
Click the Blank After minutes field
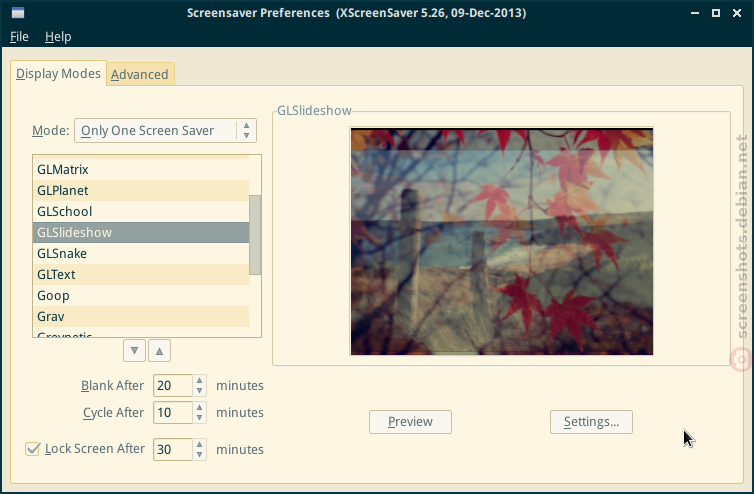click(x=173, y=386)
